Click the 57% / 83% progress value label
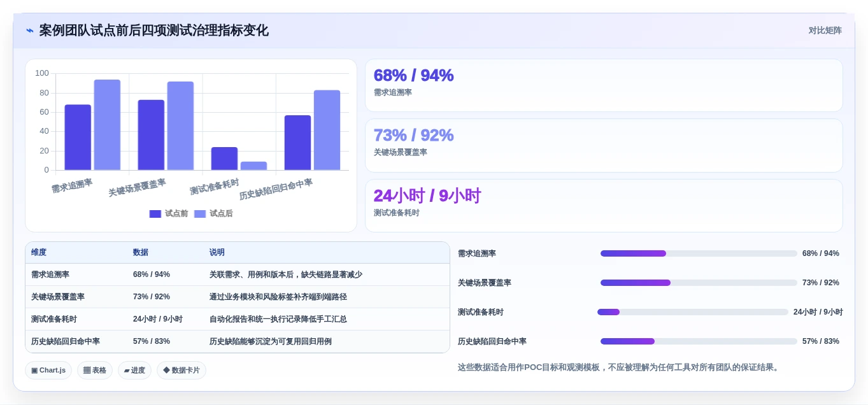The height and width of the screenshot is (405, 868). point(821,341)
